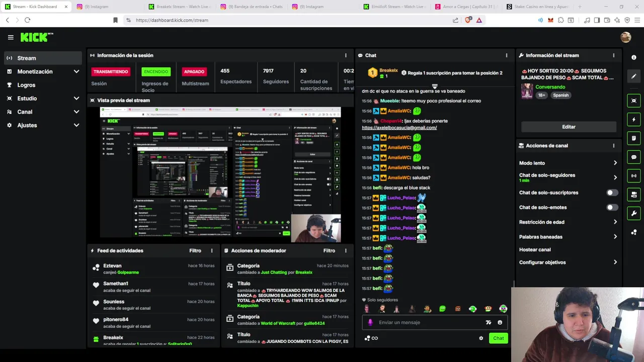Switch to the ElmiilloR Stream browser tab
Viewport: 644px width, 362px height.
[x=395, y=7]
